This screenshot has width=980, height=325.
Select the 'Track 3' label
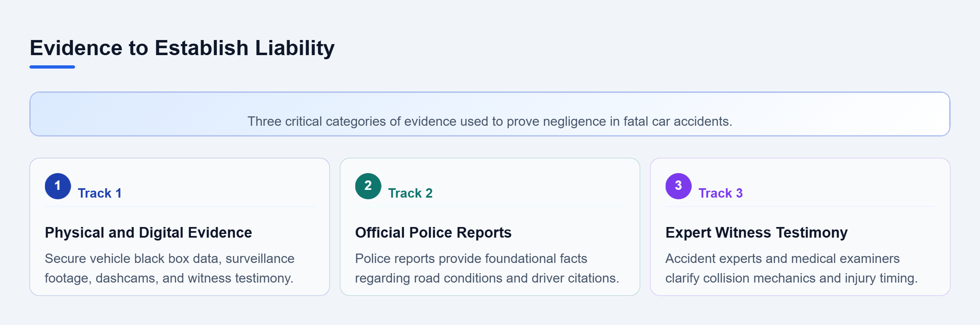[721, 193]
